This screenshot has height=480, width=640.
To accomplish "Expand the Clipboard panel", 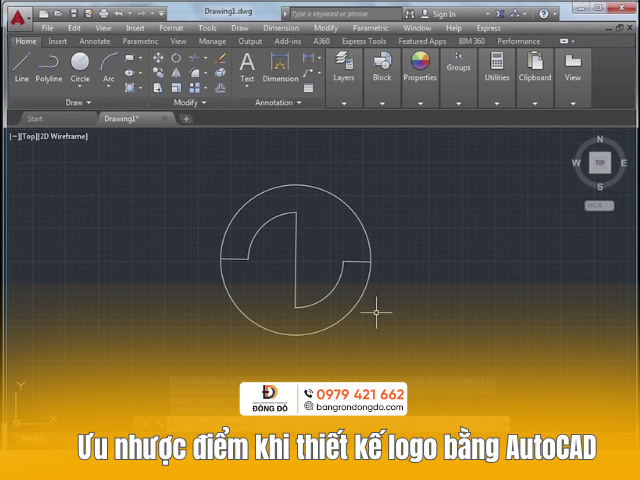I will pos(535,104).
